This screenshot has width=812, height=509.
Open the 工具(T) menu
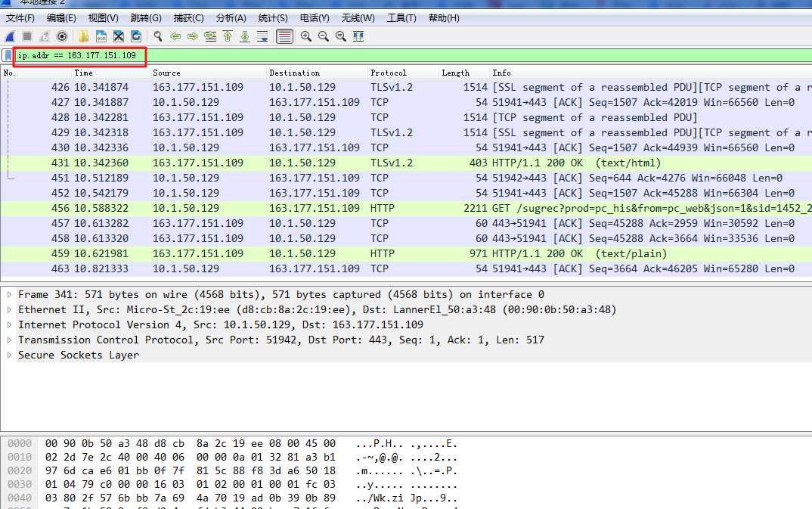(x=402, y=18)
